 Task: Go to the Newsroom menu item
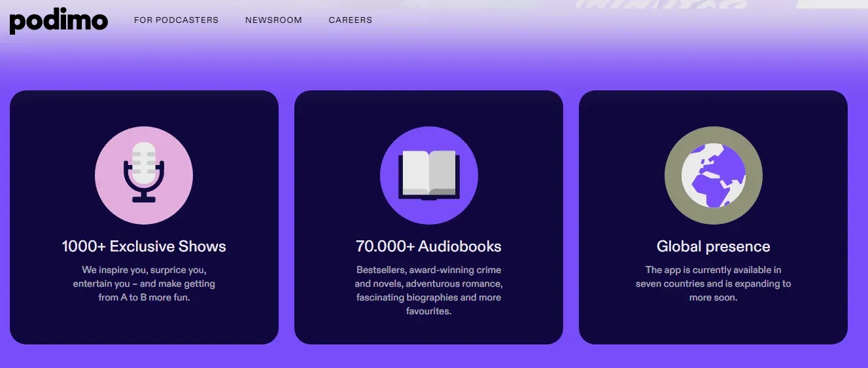pos(273,20)
